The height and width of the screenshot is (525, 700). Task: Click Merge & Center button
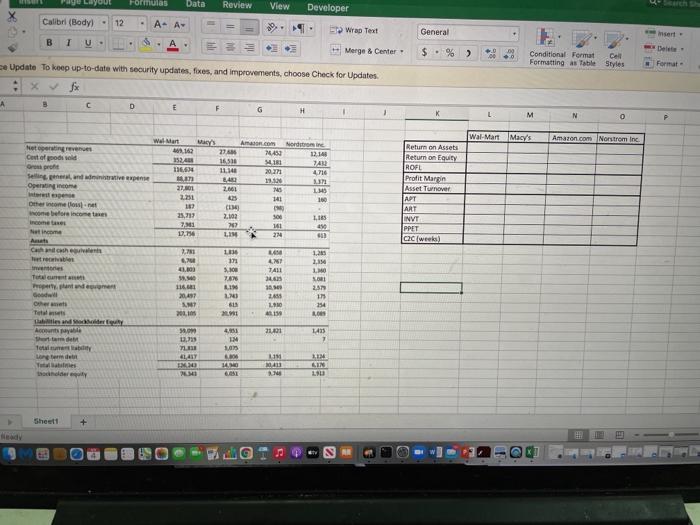pos(364,50)
